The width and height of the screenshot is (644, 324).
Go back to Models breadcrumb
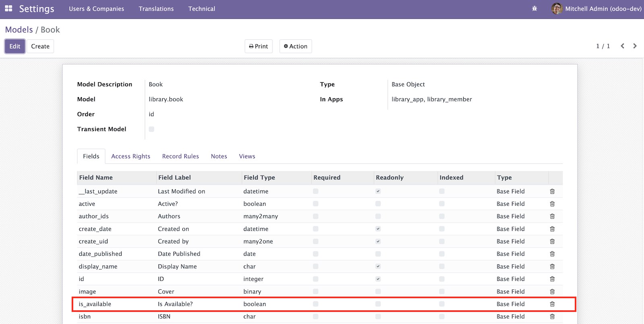[x=19, y=30]
